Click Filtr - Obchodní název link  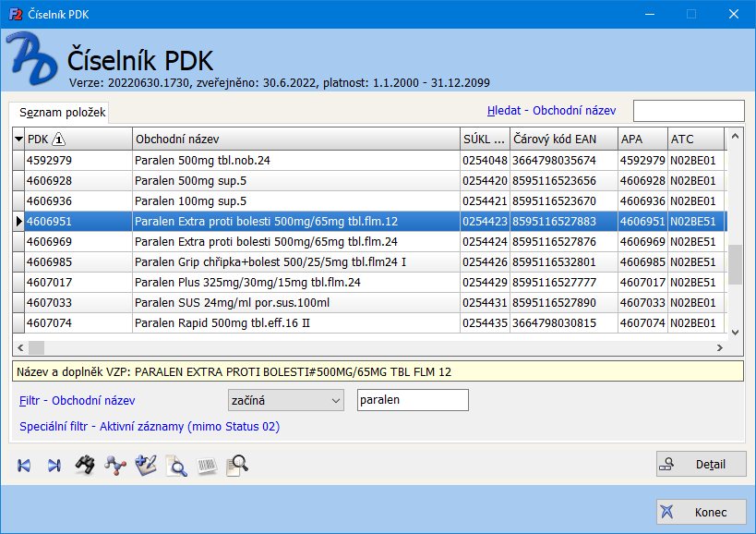(x=78, y=400)
